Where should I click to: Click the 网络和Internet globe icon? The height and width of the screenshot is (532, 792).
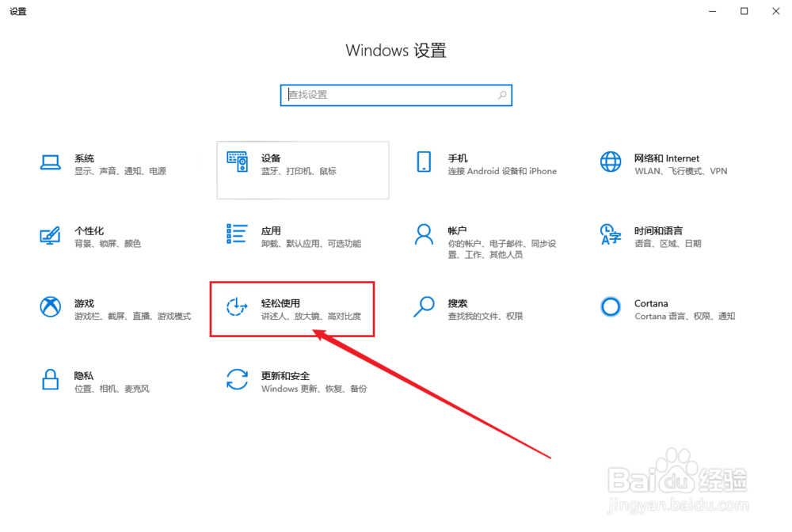click(610, 161)
